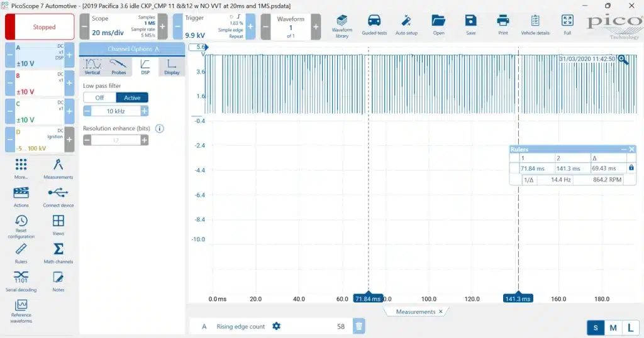Screen dimensions: 644x338
Task: Open Guided tests
Action: (x=374, y=25)
